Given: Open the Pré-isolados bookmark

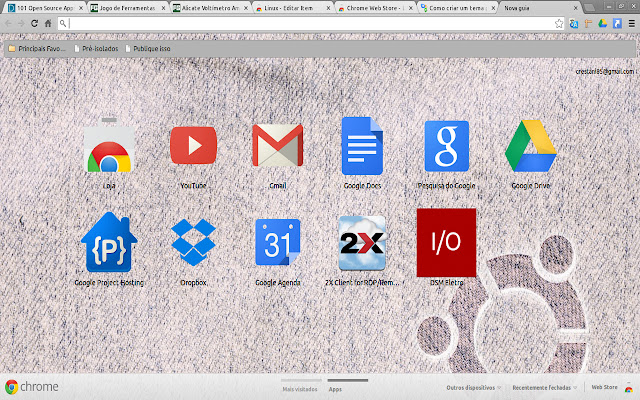Looking at the screenshot, I should (96, 49).
